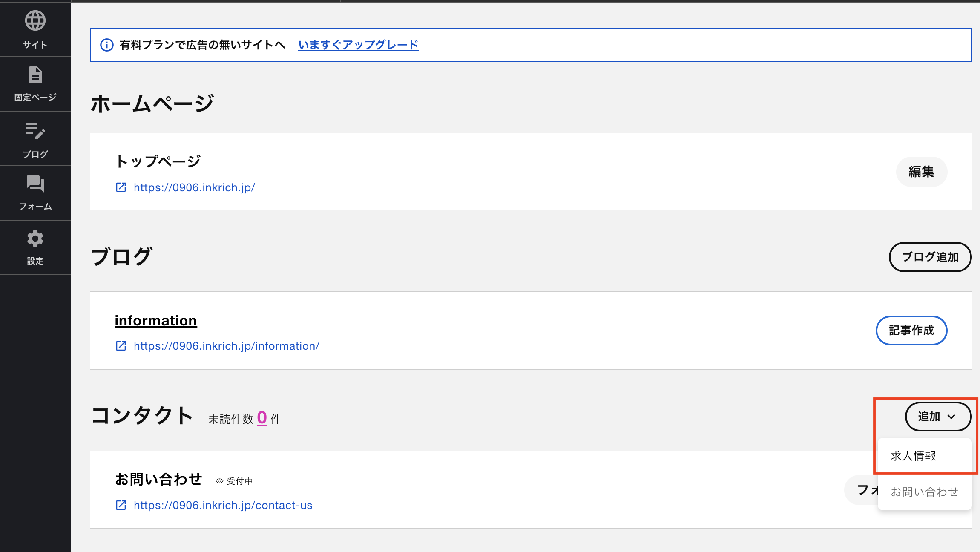Choose お問い合わせ from the dropdown menu
Image resolution: width=980 pixels, height=552 pixels.
[925, 492]
